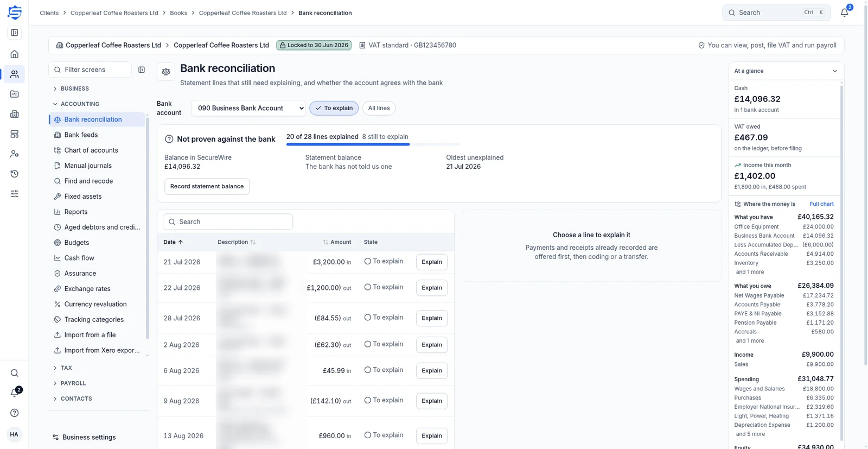Click the Full chart link
Image resolution: width=868 pixels, height=449 pixels.
click(x=821, y=204)
